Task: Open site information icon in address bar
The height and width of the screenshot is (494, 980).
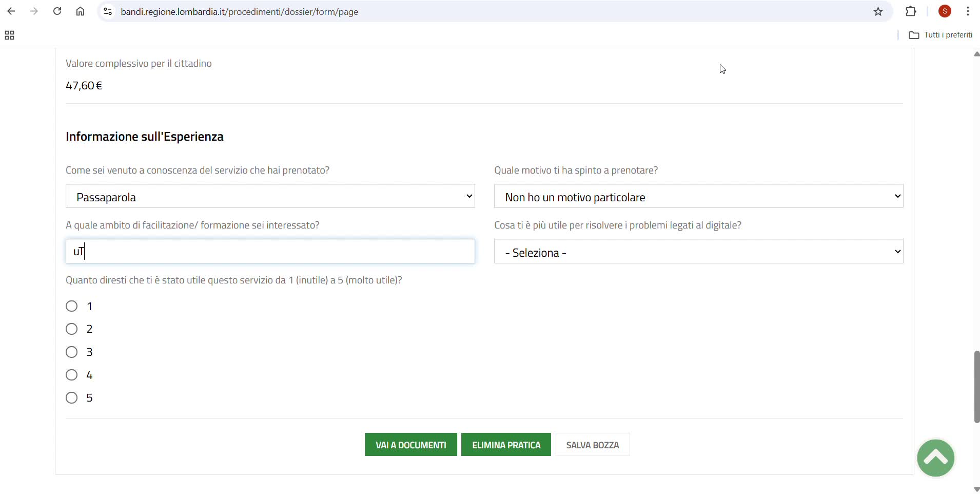Action: (x=108, y=11)
